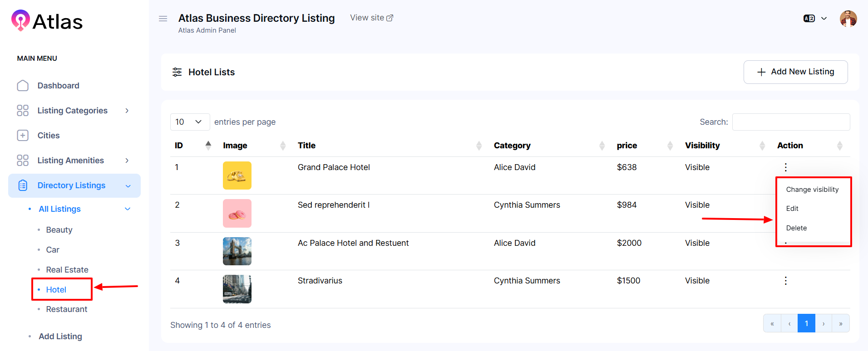Click the Atlas logo
Viewport: 868px width, 351px height.
47,21
